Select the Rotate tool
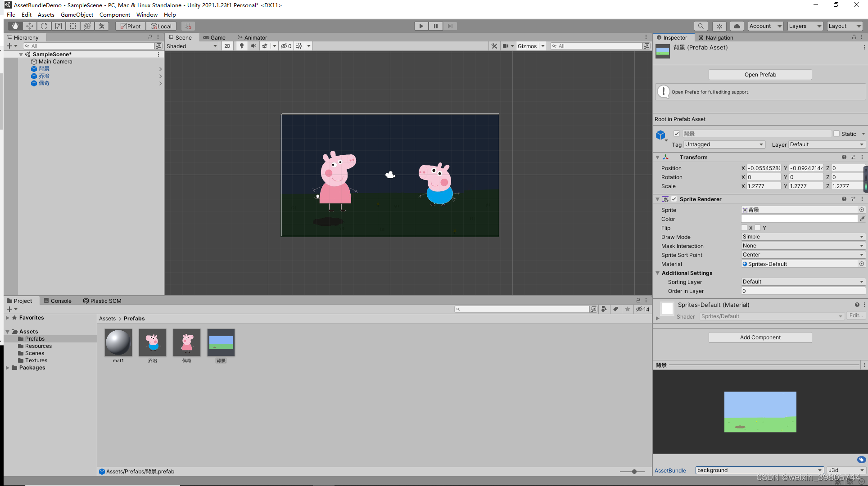Screen dimensions: 868x486 pyautogui.click(x=44, y=26)
